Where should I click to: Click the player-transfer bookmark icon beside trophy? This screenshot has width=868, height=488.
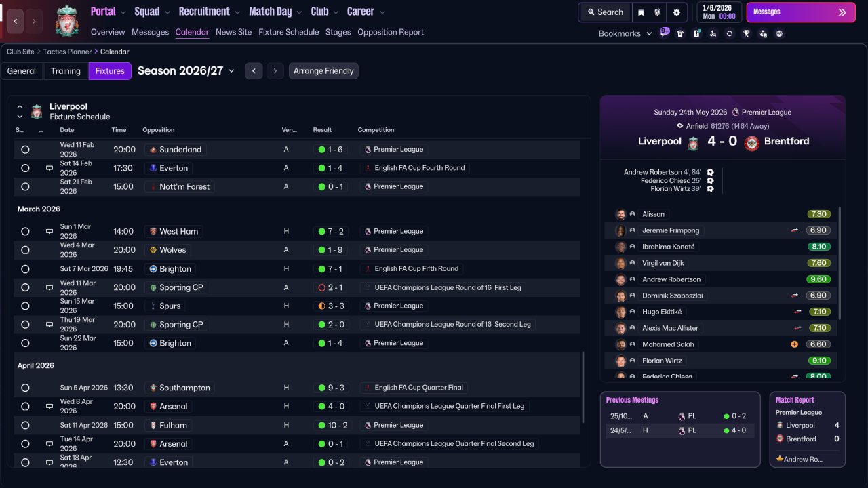[763, 33]
